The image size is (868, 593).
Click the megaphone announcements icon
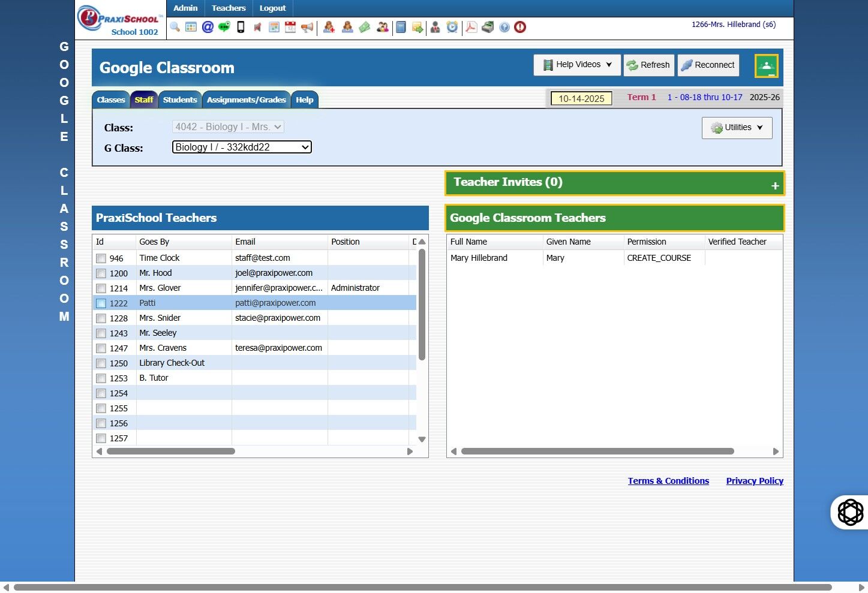[x=307, y=27]
